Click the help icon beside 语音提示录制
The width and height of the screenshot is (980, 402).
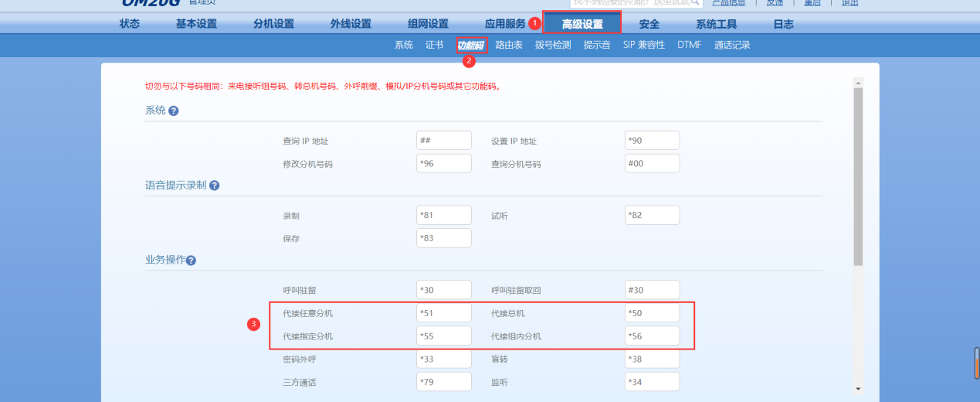click(x=215, y=186)
